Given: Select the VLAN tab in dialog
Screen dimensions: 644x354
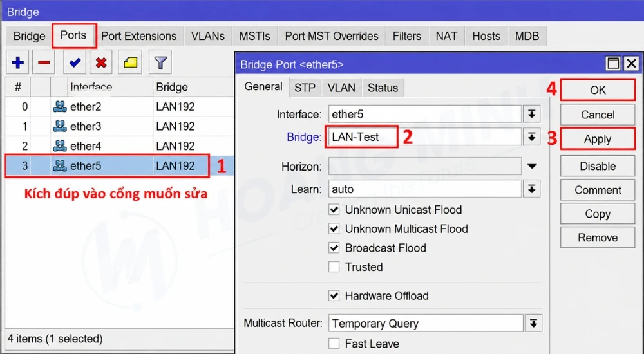Looking at the screenshot, I should tap(341, 88).
